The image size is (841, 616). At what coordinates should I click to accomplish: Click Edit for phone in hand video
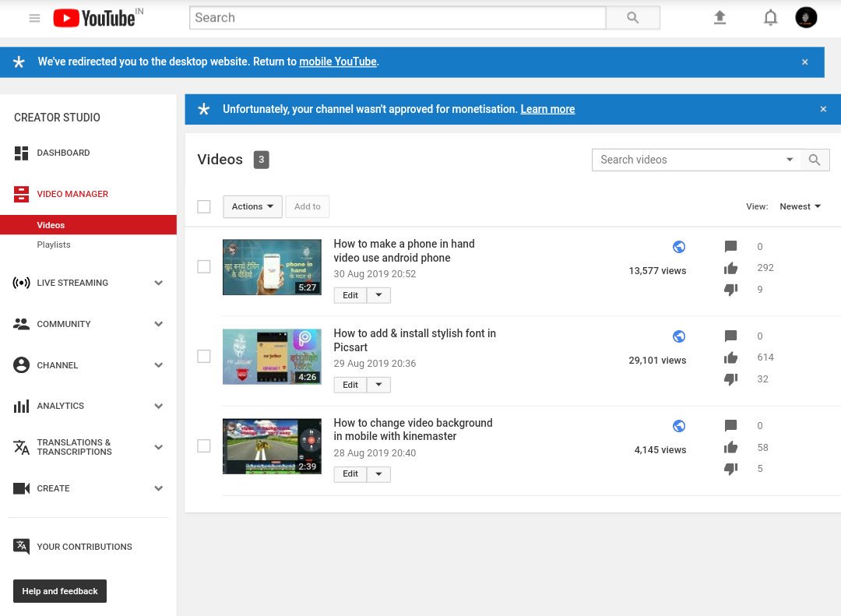pos(350,295)
